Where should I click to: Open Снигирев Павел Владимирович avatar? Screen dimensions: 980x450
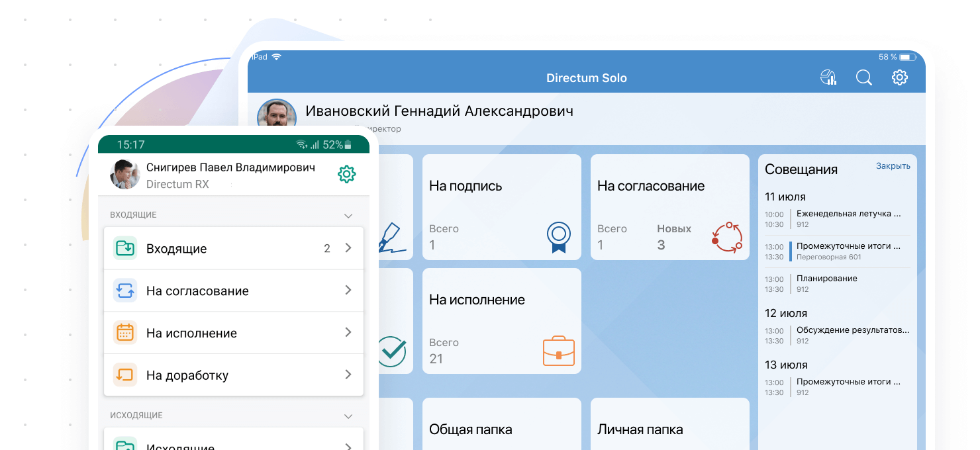(124, 175)
